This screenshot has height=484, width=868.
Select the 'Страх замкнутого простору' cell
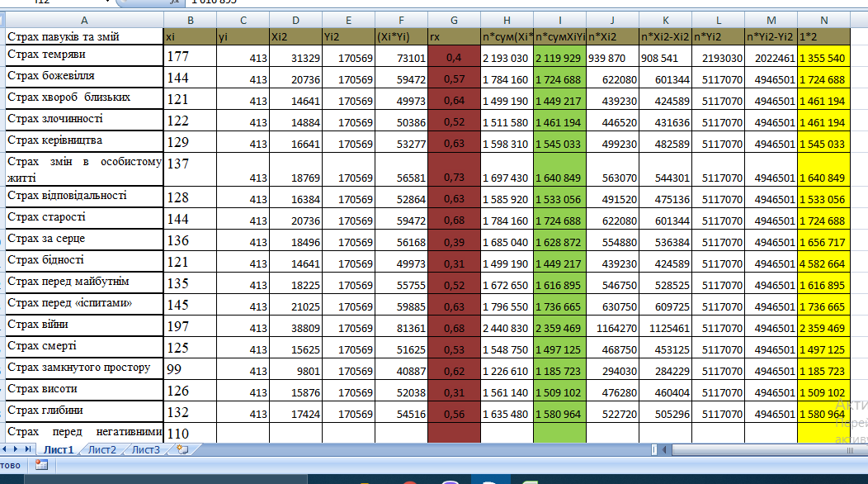pos(84,368)
